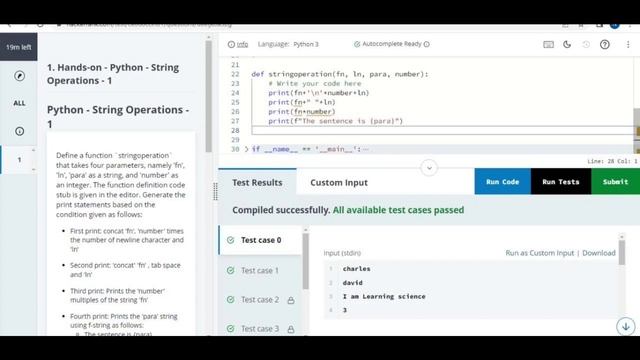Click the problem title 'Hands-on - Python - String Operations - 1'
The image size is (640, 360).
(x=113, y=74)
